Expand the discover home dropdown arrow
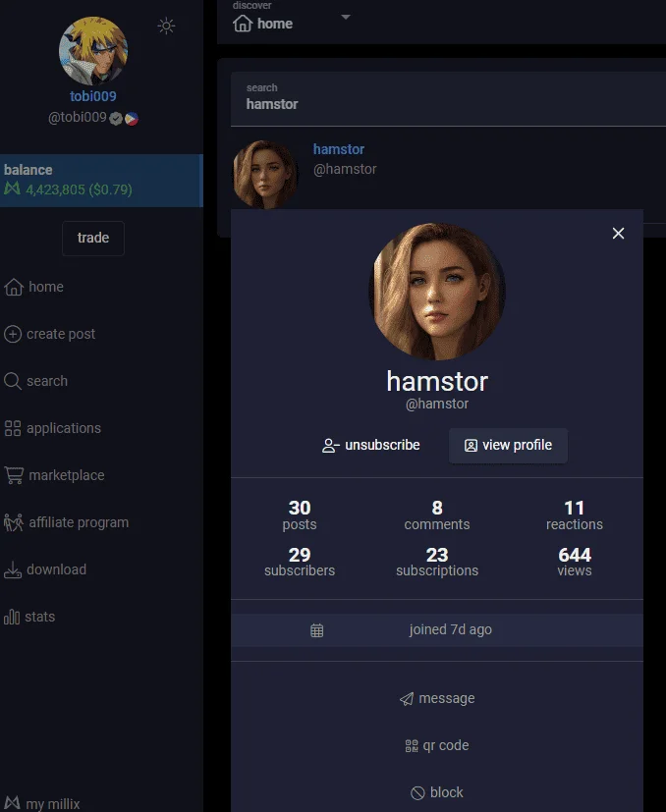 [x=346, y=17]
